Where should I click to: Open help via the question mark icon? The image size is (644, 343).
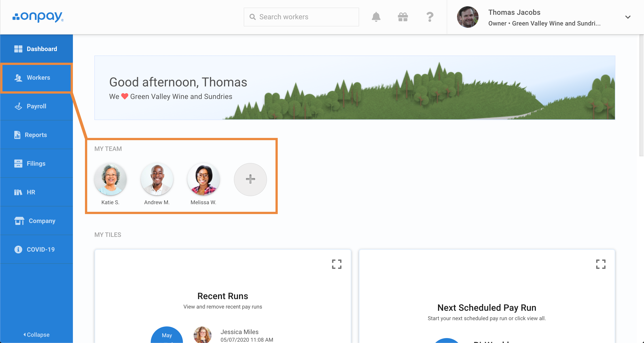click(430, 17)
